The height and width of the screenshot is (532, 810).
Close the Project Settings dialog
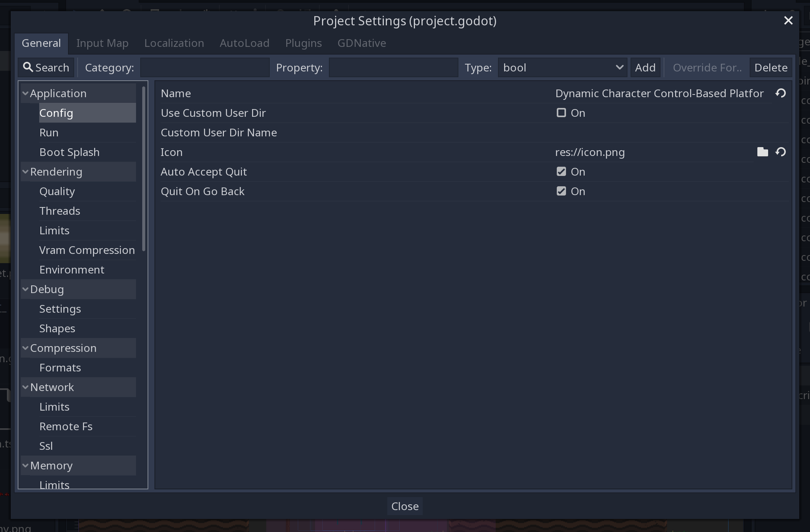(x=405, y=506)
